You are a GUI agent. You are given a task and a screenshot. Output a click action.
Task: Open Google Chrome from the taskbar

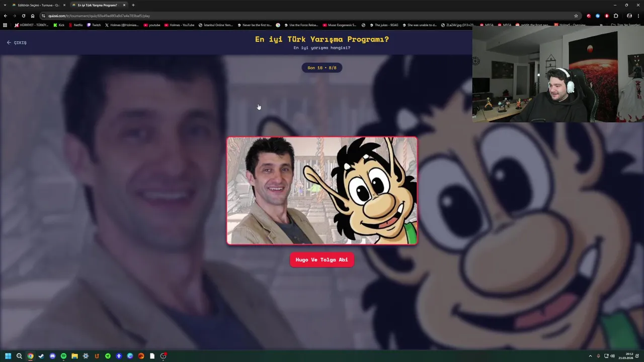(30, 356)
